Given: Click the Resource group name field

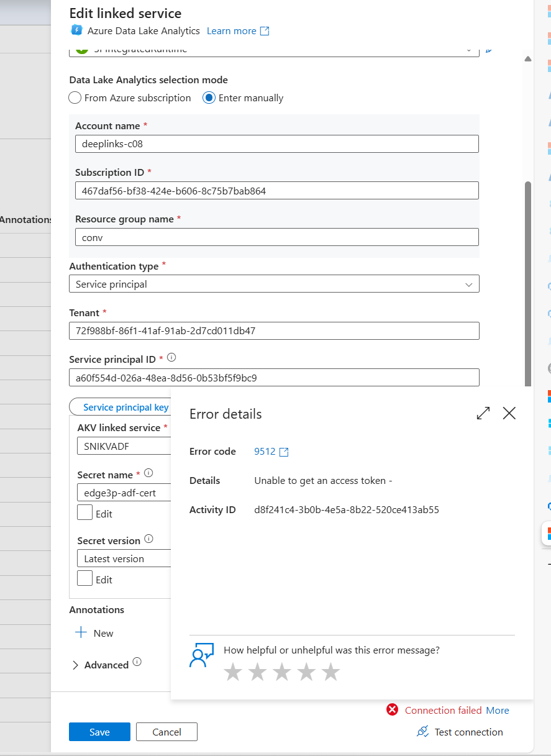Looking at the screenshot, I should point(277,237).
